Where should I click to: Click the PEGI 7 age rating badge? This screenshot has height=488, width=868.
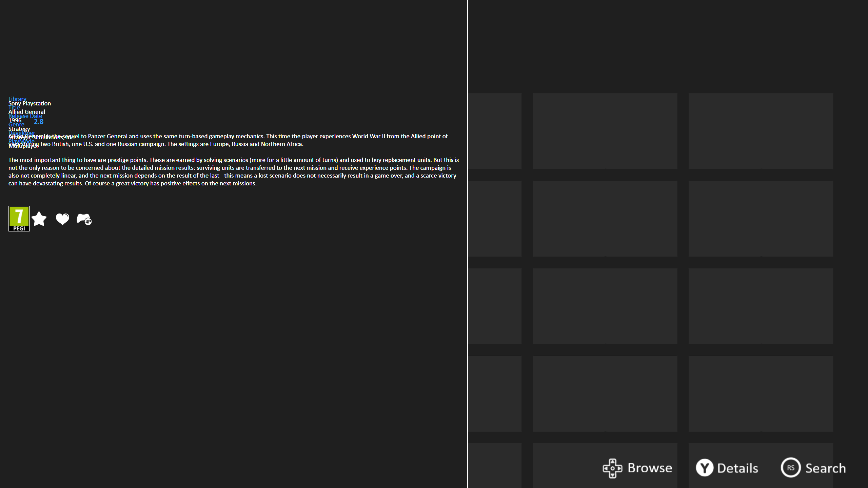tap(19, 219)
